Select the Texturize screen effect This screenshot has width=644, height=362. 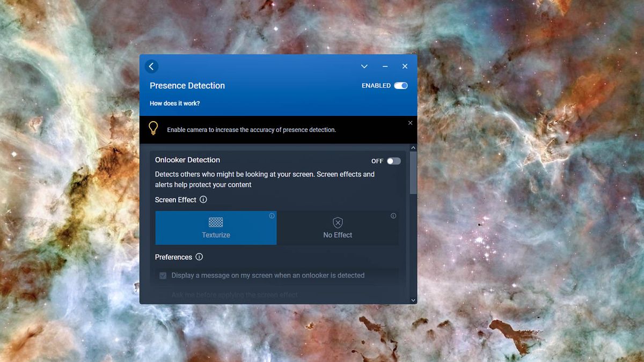click(x=216, y=228)
